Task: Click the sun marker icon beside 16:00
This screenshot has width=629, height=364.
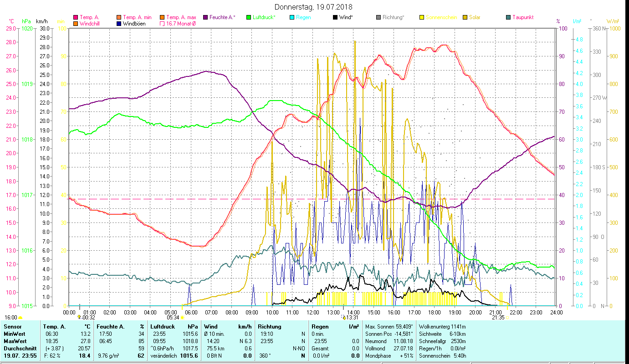Action: (20, 318)
